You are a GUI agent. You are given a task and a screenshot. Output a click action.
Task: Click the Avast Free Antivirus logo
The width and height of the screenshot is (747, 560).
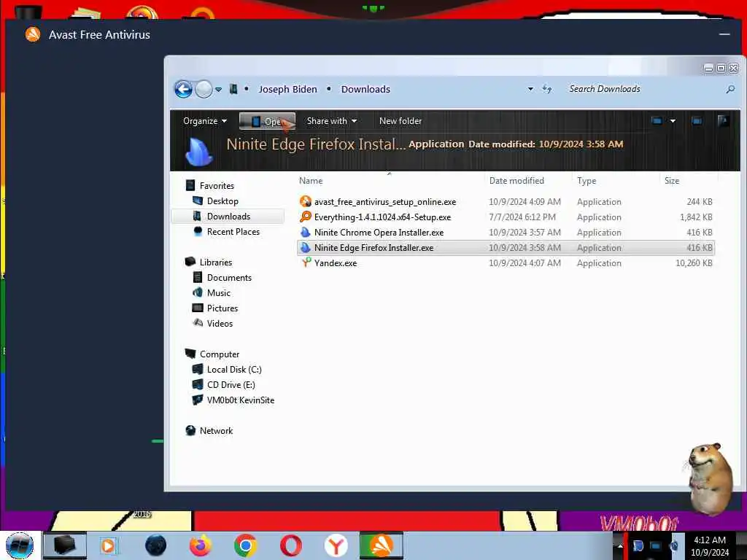point(32,34)
